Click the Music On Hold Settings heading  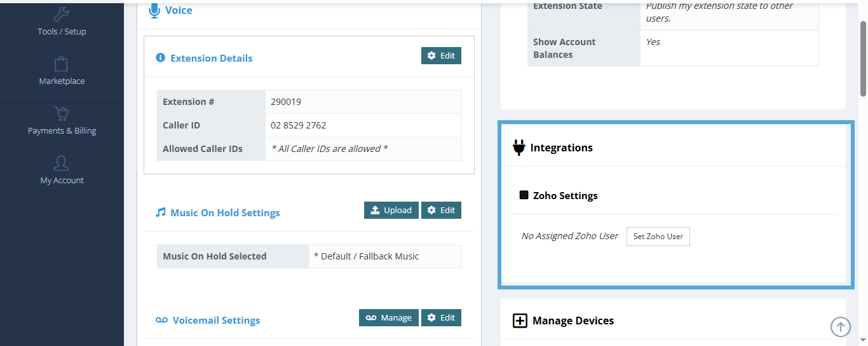225,213
